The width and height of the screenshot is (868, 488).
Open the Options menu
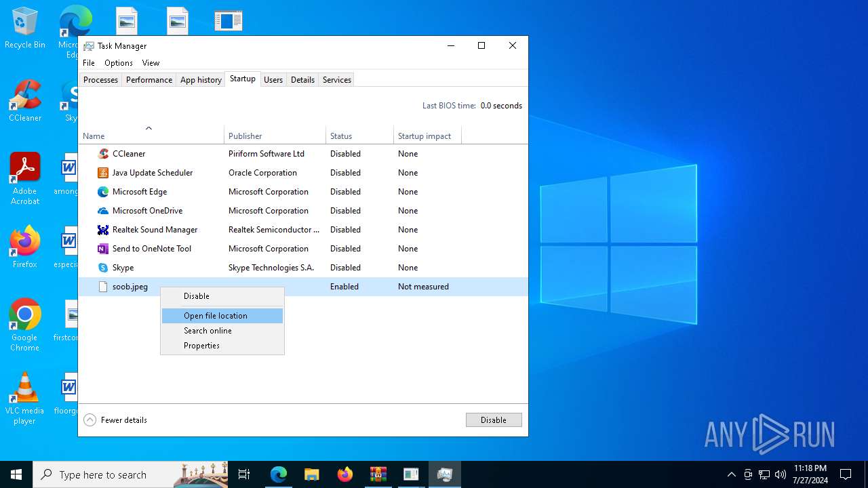(119, 63)
